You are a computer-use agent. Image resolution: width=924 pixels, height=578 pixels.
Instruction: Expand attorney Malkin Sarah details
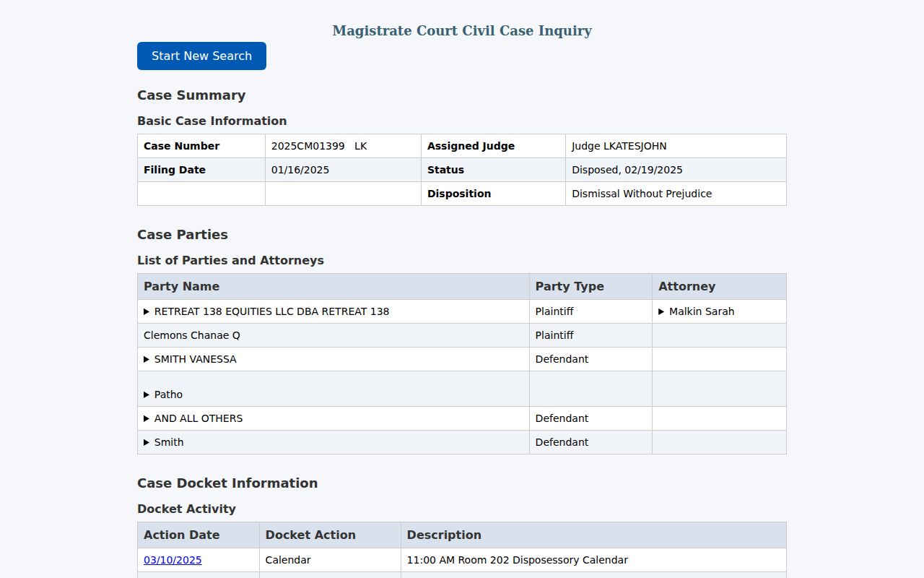697,311
